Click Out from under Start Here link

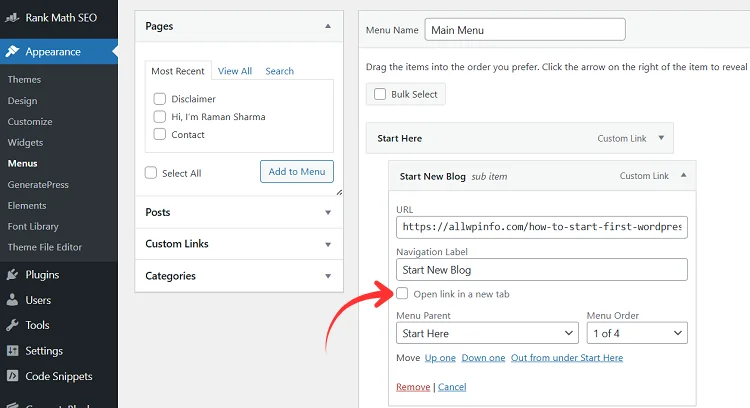point(567,358)
